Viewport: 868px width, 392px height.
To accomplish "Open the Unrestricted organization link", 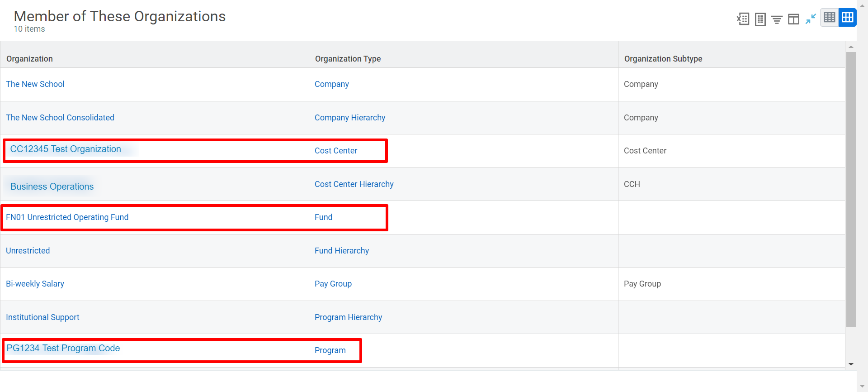I will (x=28, y=251).
